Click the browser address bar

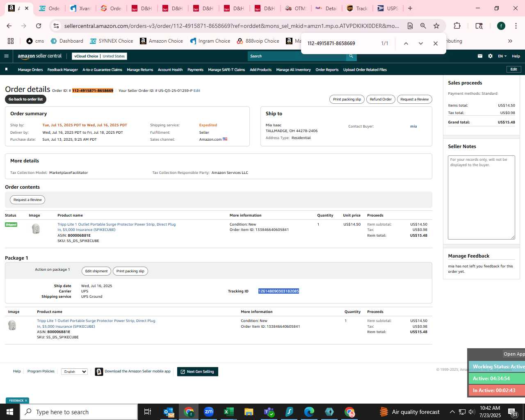(x=231, y=26)
